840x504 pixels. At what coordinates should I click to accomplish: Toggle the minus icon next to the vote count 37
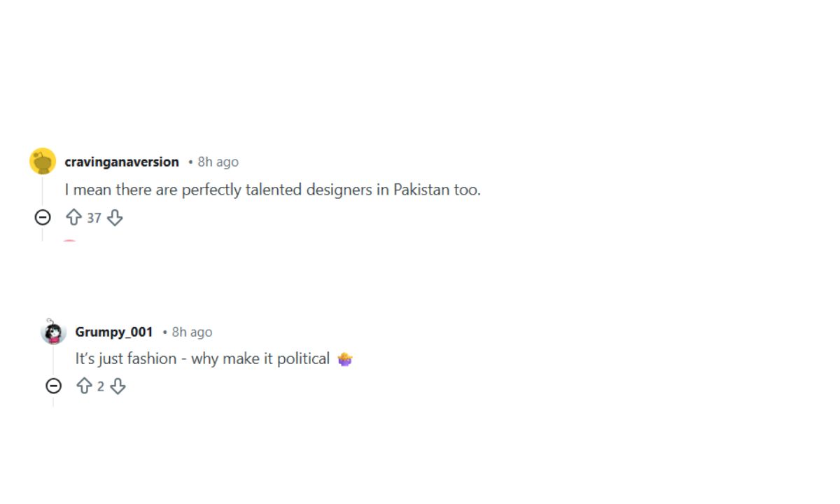coord(43,218)
